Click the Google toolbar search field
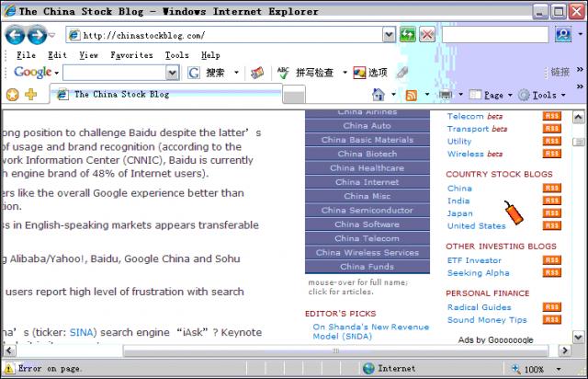This screenshot has width=588, height=379. 114,73
